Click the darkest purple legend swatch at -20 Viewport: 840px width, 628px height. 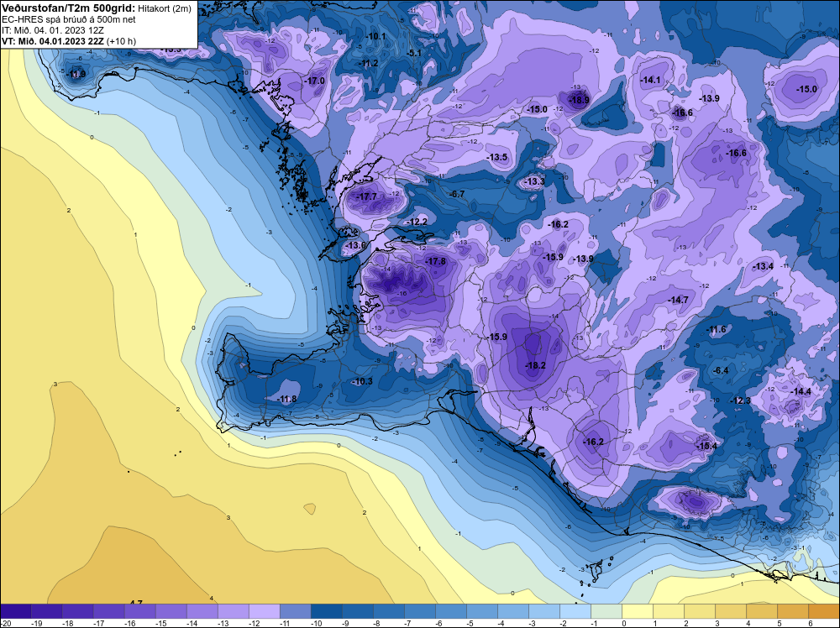click(15, 611)
